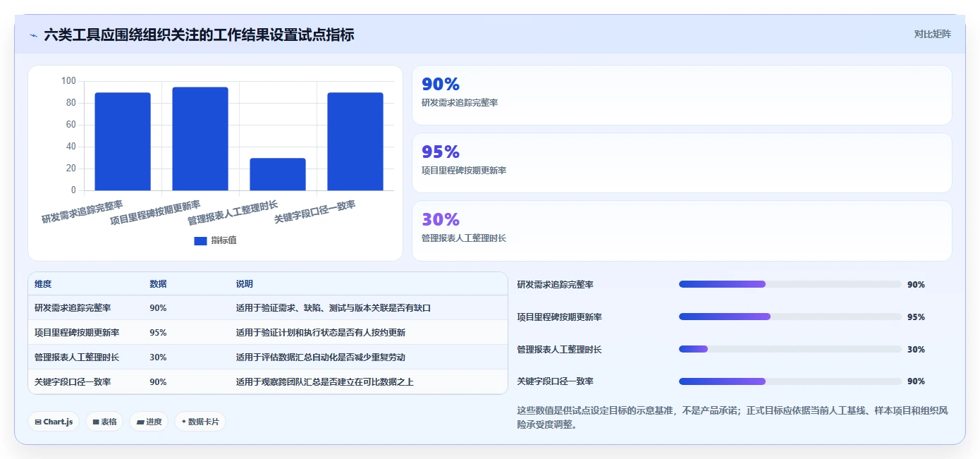Select table row cell 管理报表人工整理时长
This screenshot has width=980, height=459.
coord(77,357)
